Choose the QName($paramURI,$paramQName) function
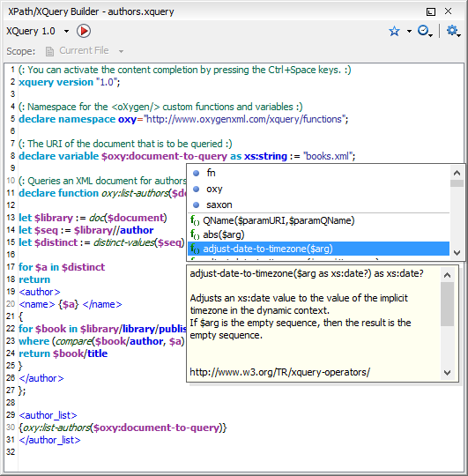The height and width of the screenshot is (476, 468). [319, 220]
